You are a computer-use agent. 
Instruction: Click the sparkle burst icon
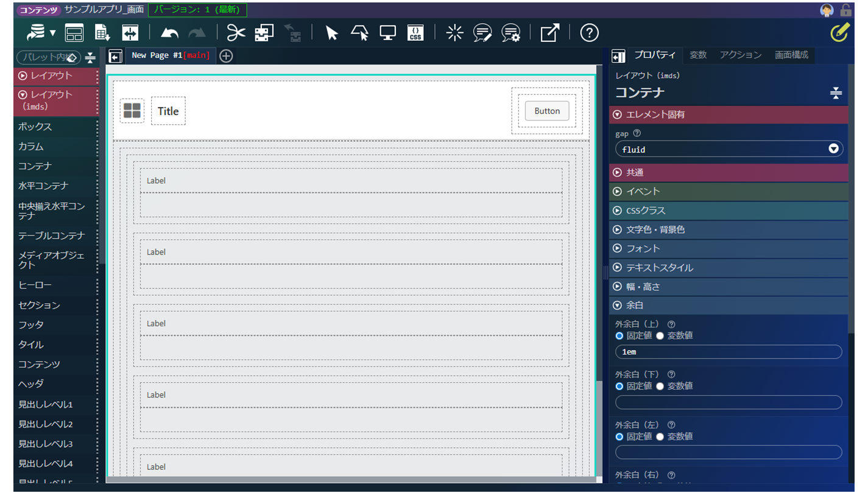(454, 33)
